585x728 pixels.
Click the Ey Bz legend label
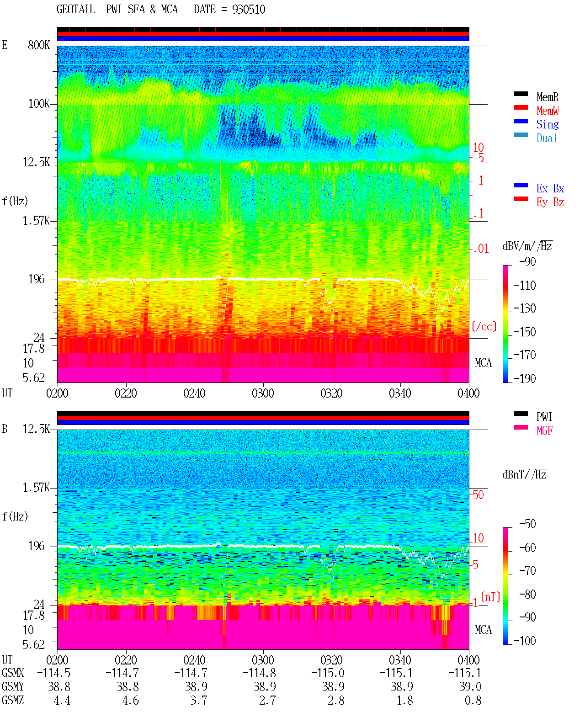click(x=550, y=202)
